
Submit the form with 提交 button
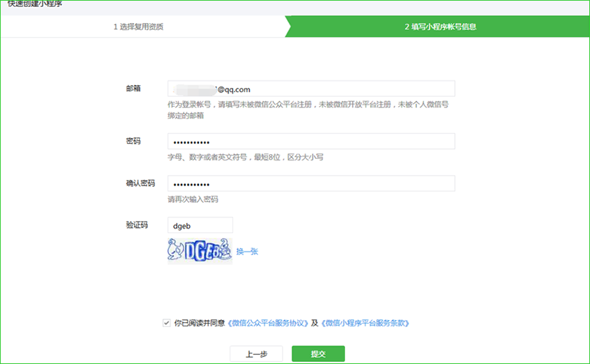[318, 354]
